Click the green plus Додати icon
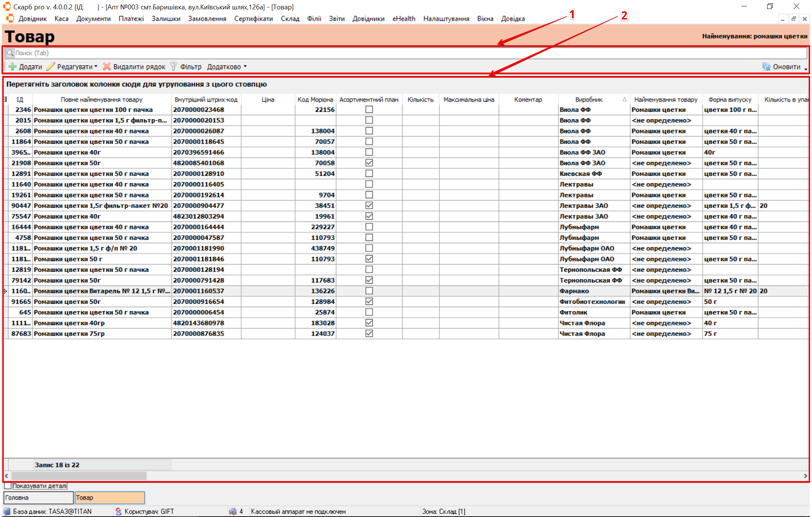 pos(12,67)
